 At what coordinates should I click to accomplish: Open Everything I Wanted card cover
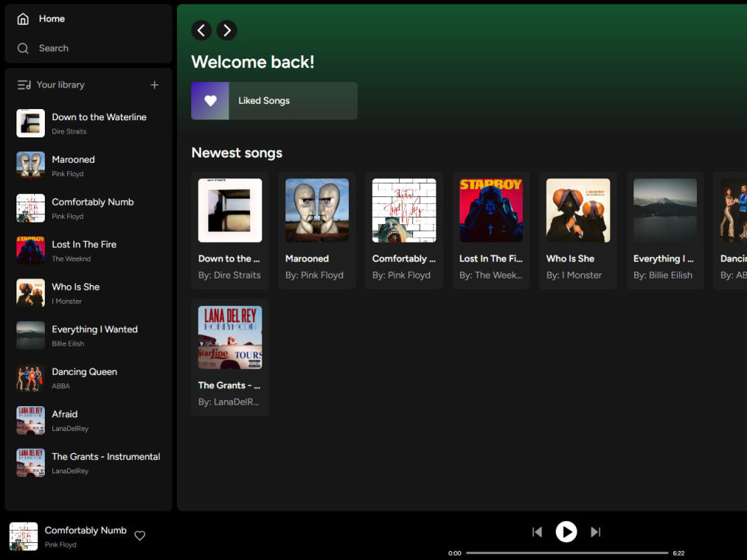coord(665,211)
